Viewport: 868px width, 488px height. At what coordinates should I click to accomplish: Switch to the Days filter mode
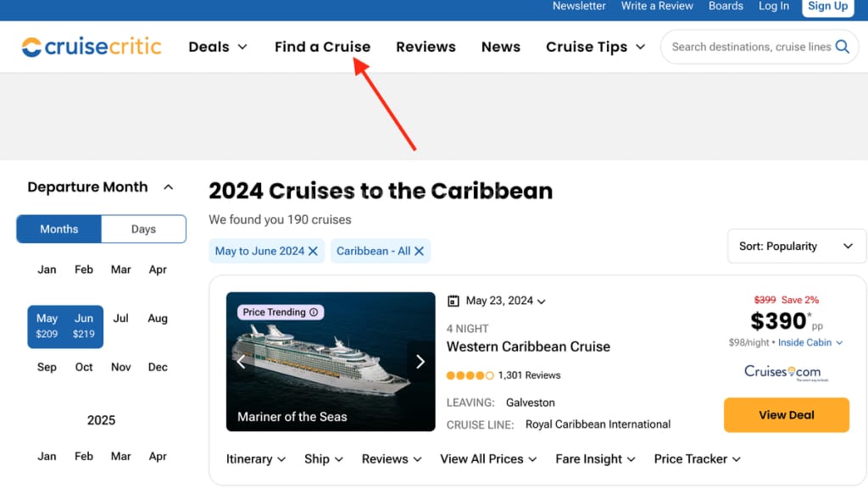pos(143,229)
